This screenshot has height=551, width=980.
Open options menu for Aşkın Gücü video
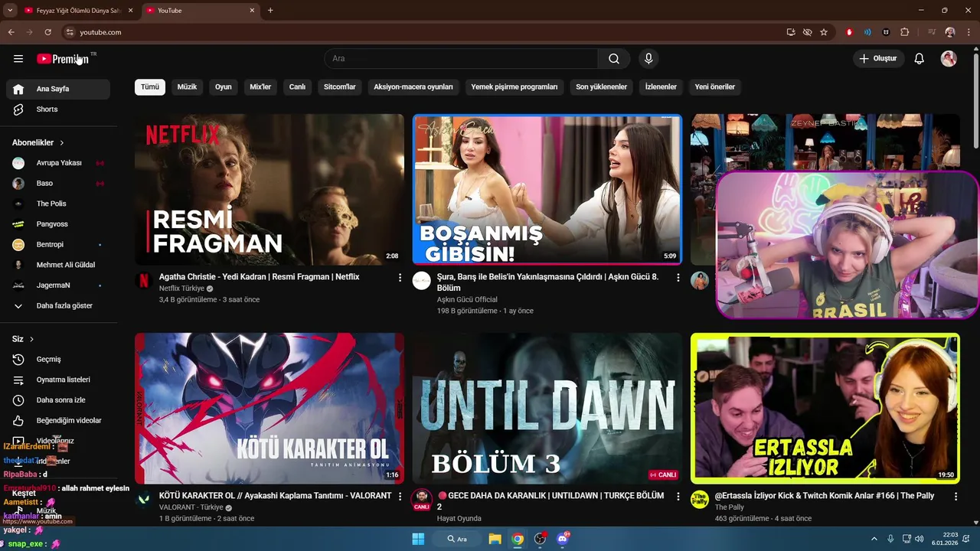pyautogui.click(x=678, y=278)
